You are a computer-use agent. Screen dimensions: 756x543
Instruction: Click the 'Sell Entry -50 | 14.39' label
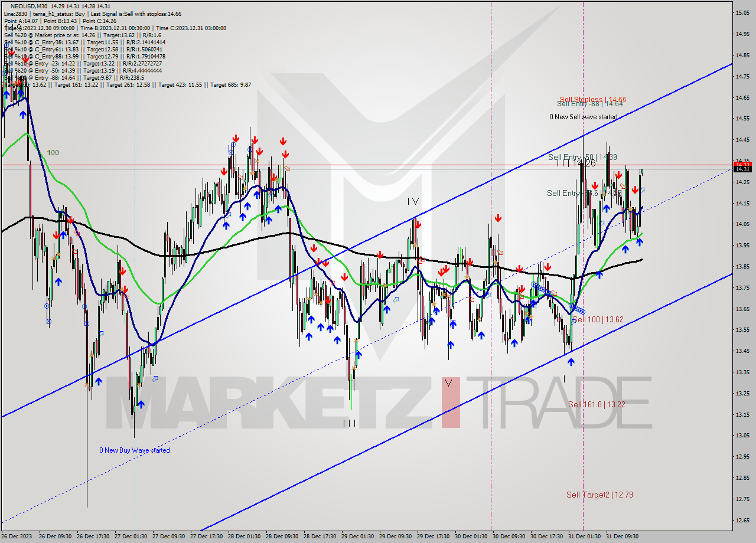pos(582,157)
